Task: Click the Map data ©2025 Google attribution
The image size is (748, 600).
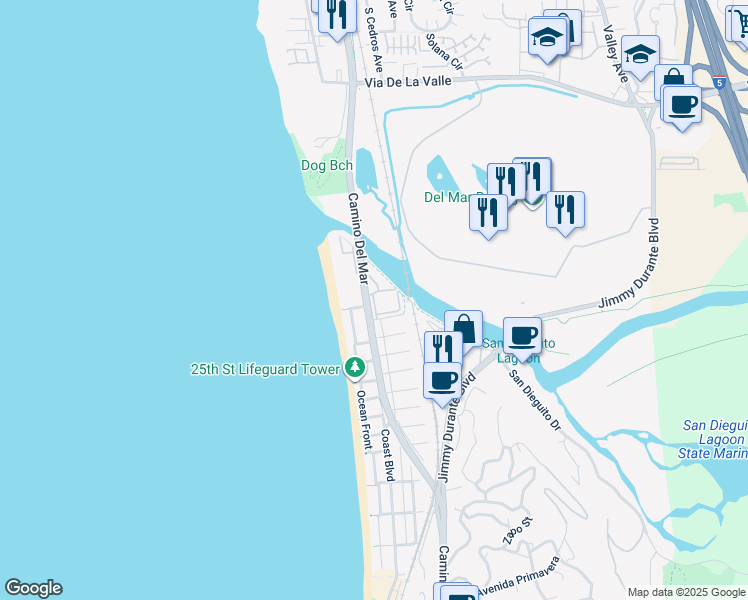Action: tap(686, 592)
